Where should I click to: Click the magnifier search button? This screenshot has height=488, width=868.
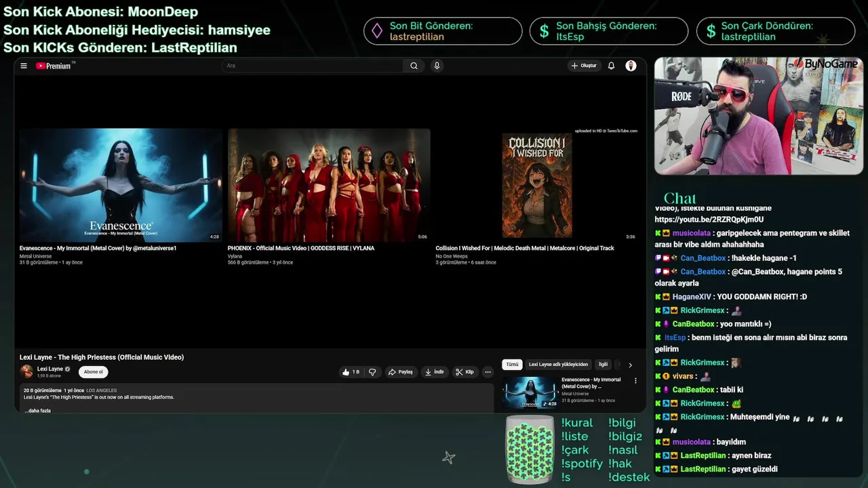(x=414, y=66)
